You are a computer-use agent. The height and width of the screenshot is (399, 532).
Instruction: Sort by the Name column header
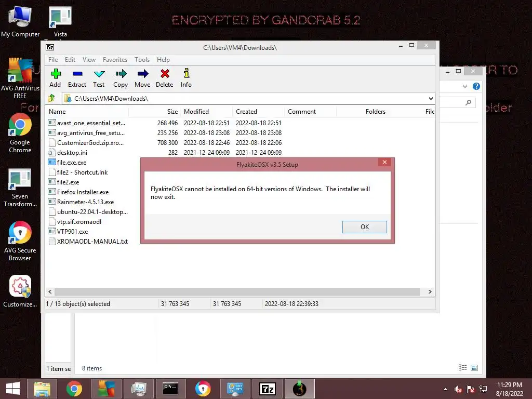click(x=87, y=112)
